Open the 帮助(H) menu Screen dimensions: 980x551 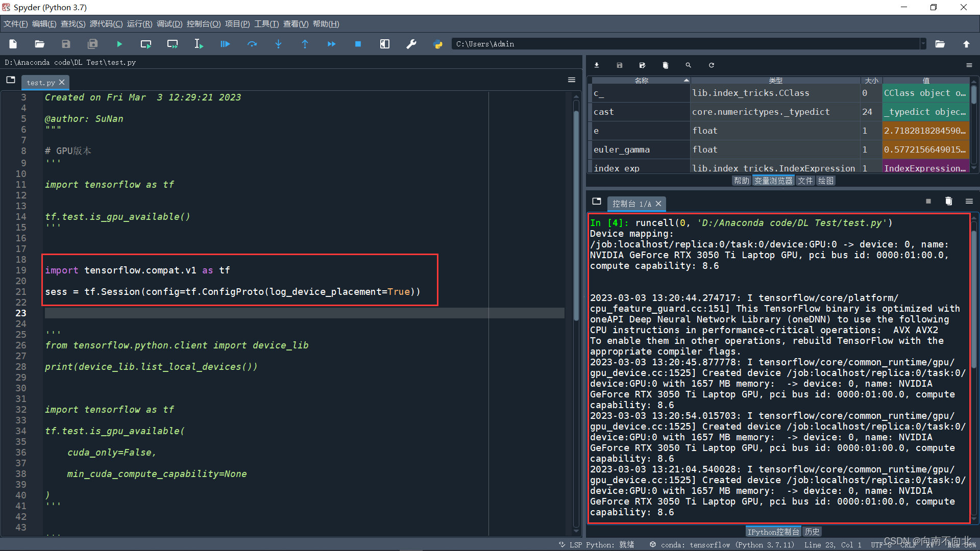[326, 24]
